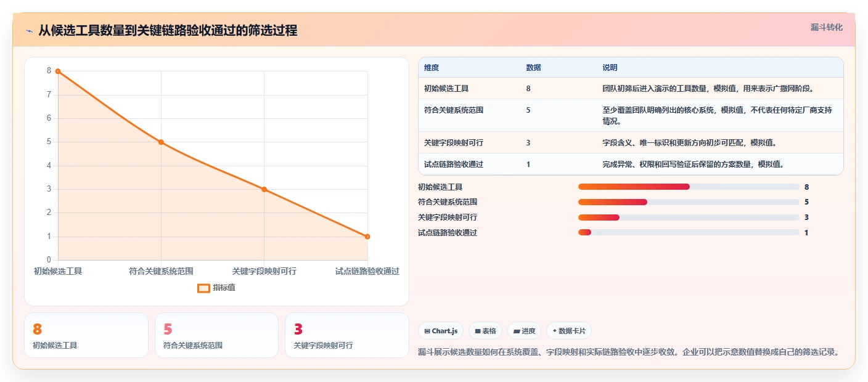Screen dimensions: 868x382
Task: Select the Chart.js chip
Action: pos(441,331)
